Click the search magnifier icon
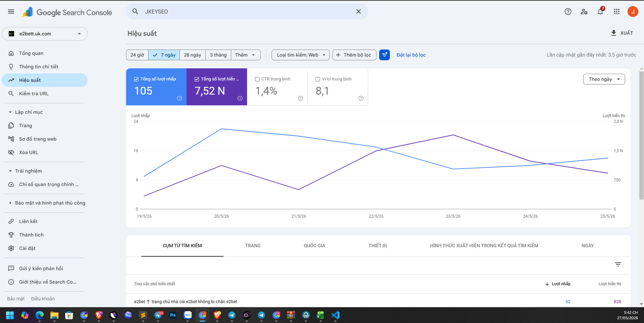 (135, 12)
